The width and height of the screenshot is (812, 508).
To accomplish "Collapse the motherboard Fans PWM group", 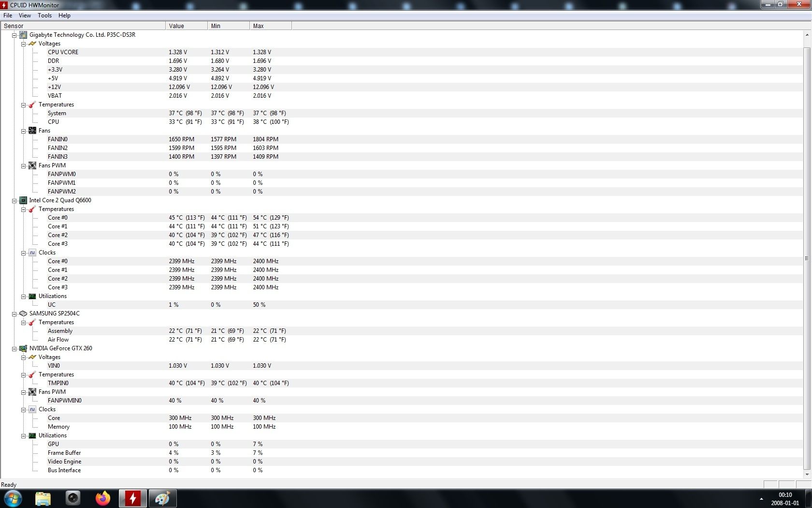I will coord(23,166).
